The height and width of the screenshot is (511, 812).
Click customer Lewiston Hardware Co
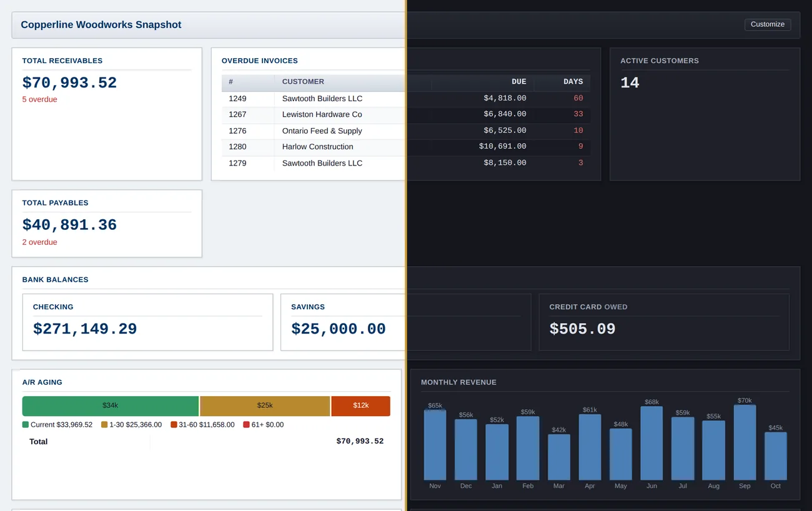(x=322, y=114)
